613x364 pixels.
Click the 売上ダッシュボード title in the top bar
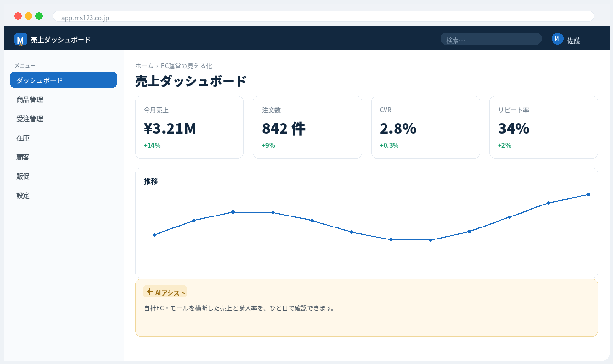[x=60, y=40]
